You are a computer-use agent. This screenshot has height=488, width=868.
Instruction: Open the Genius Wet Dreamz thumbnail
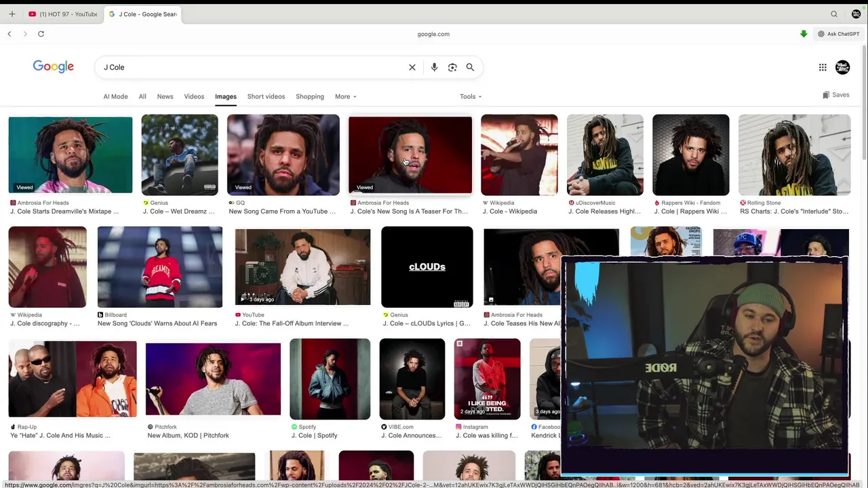click(x=180, y=155)
